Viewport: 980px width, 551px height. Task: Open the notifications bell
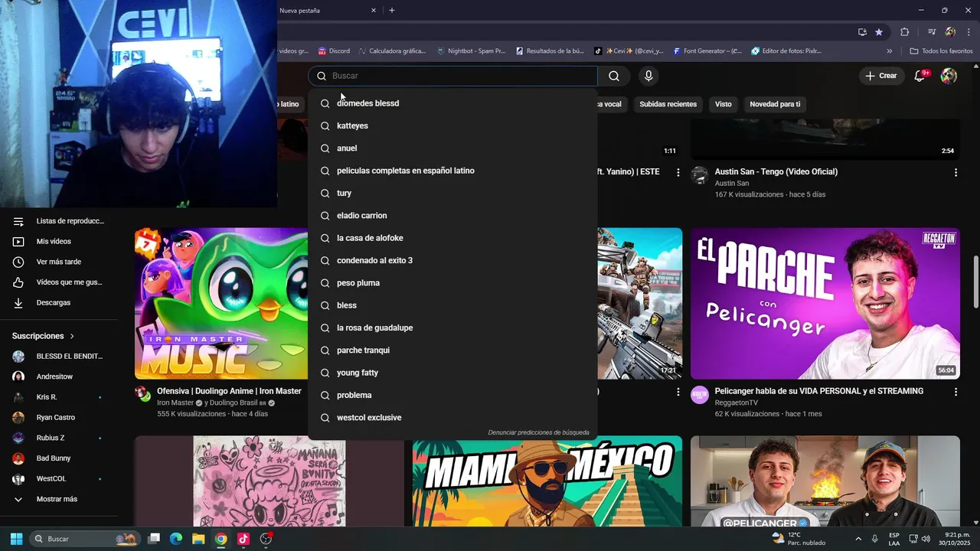tap(920, 76)
